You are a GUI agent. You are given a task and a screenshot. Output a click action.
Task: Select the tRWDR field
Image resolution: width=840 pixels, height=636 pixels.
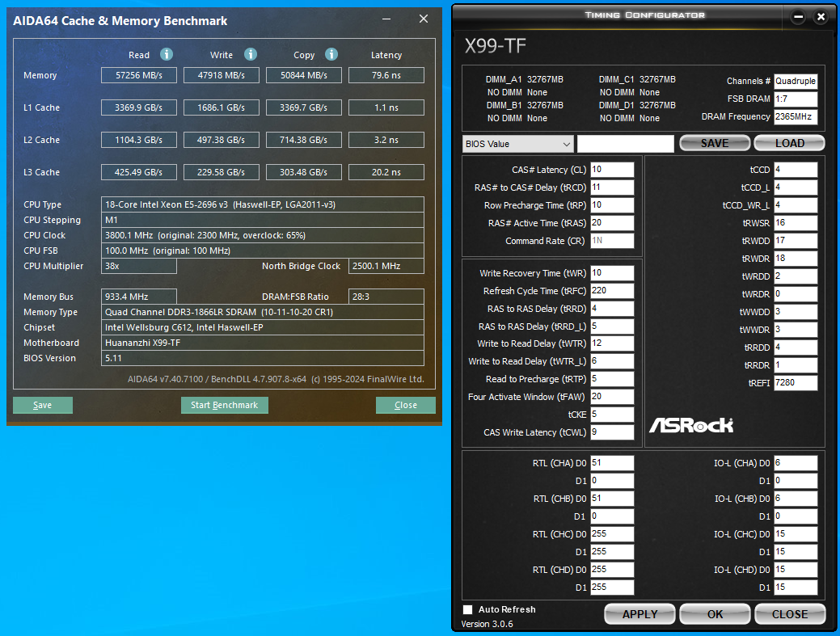[x=796, y=259]
